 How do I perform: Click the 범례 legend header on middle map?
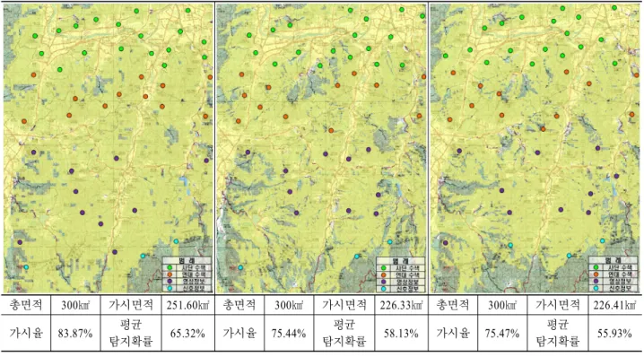point(400,261)
